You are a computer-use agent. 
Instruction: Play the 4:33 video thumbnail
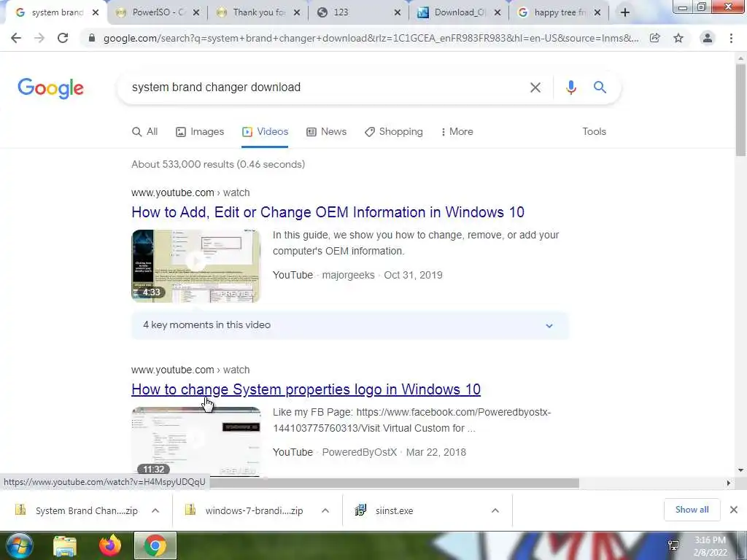(x=196, y=266)
